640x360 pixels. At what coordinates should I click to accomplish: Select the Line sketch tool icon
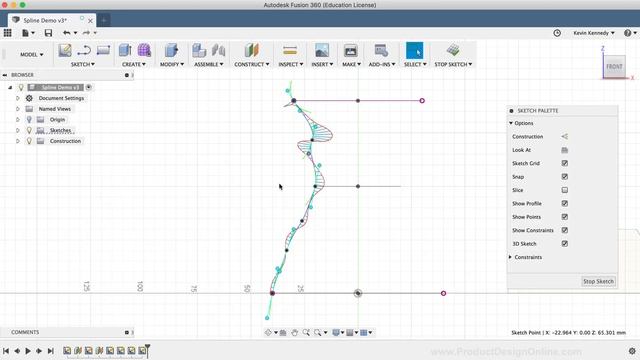coord(84,51)
